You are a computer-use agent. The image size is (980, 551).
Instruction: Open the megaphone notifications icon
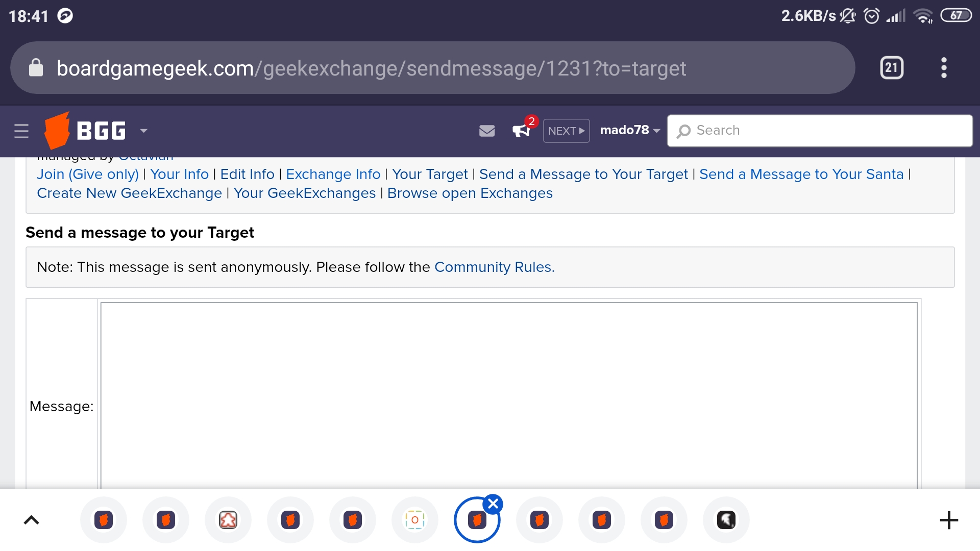tap(521, 131)
